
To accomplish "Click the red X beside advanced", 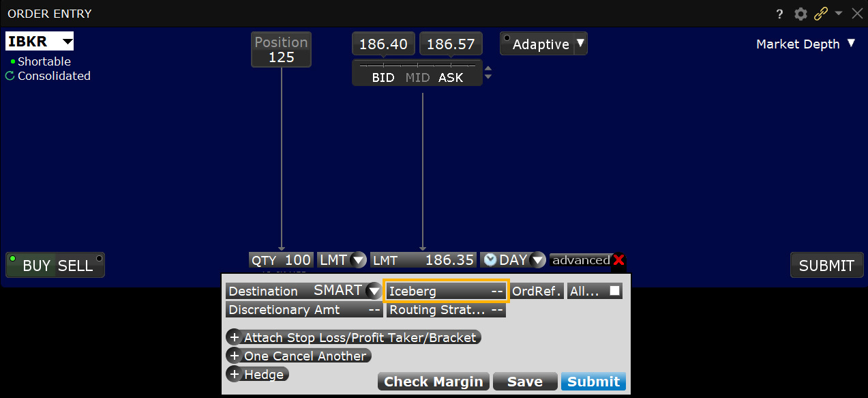I will [619, 260].
